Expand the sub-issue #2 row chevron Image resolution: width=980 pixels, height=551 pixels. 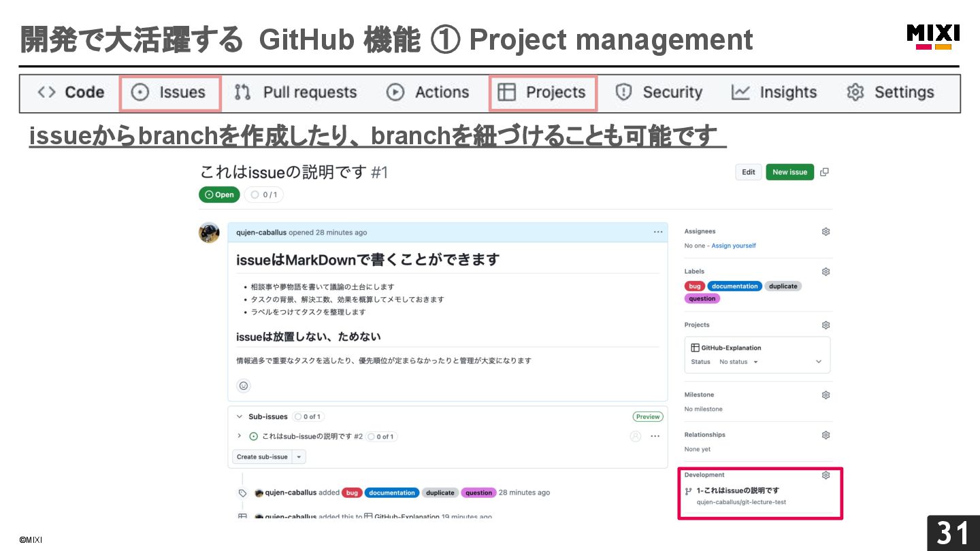click(239, 436)
